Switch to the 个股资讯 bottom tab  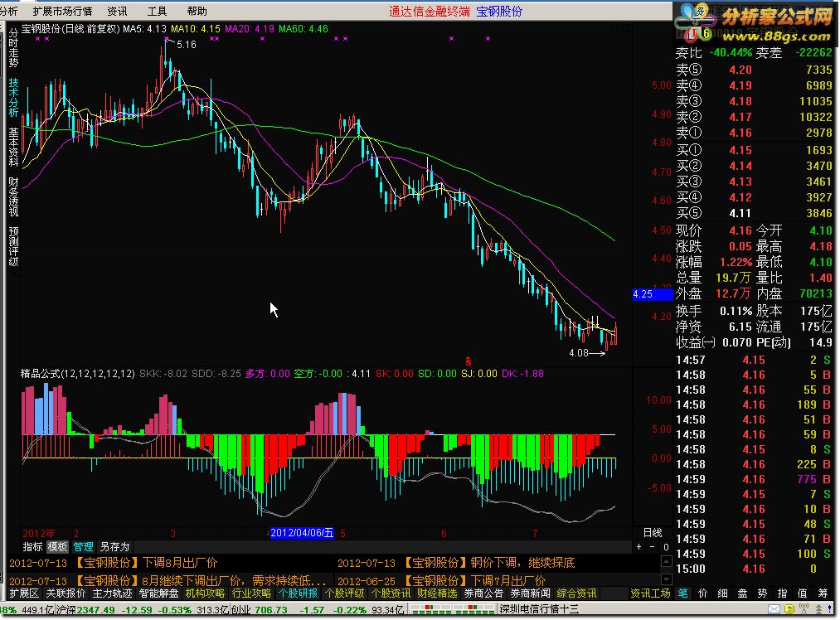coord(391,593)
